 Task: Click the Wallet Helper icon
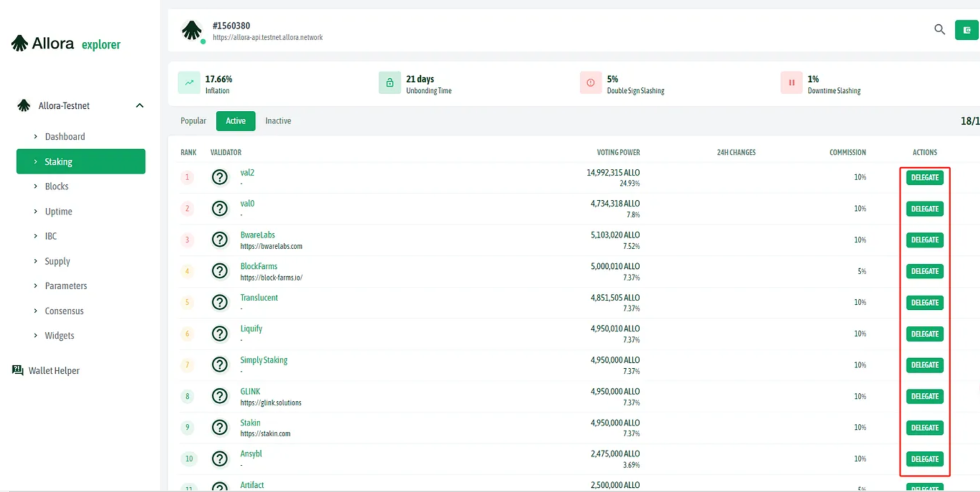click(18, 370)
